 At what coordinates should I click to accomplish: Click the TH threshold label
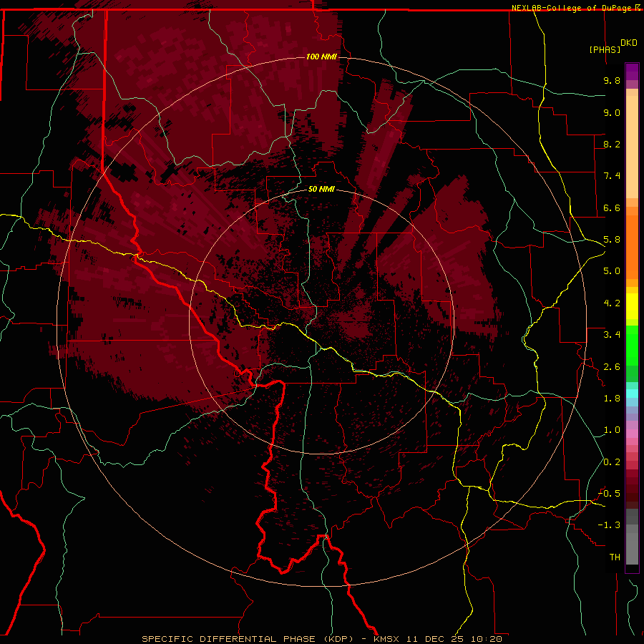pyautogui.click(x=615, y=557)
